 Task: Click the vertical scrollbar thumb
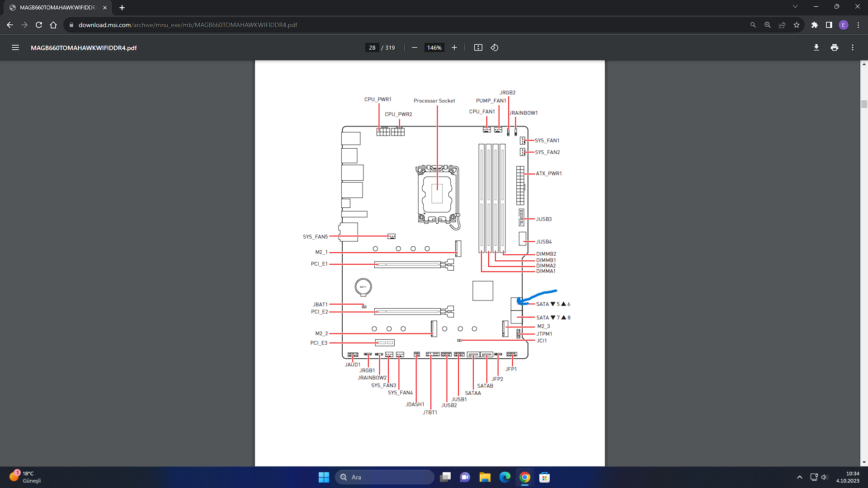[x=864, y=104]
